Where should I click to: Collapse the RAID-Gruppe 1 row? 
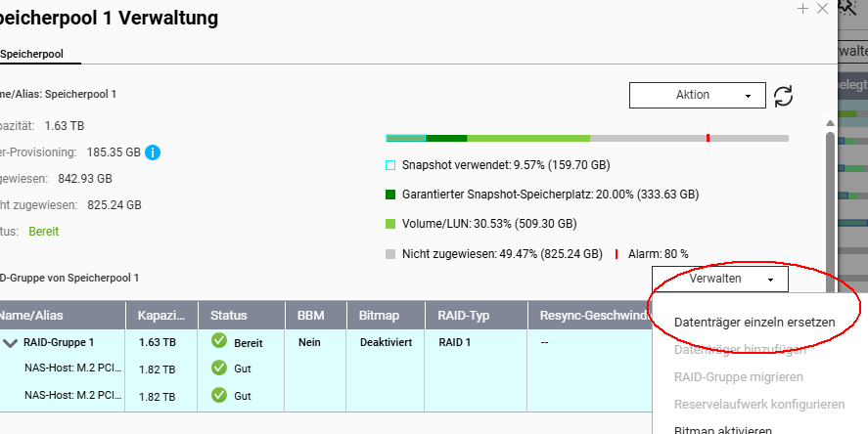tap(11, 343)
